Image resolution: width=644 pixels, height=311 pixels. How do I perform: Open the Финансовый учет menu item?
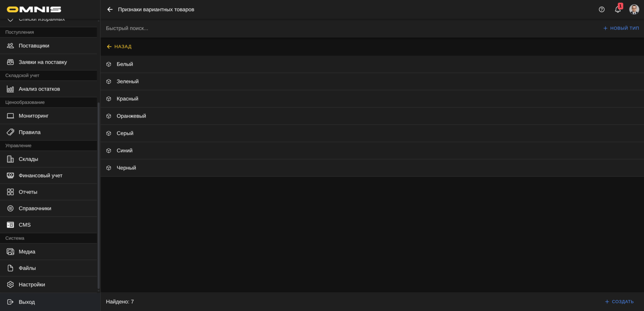click(x=40, y=175)
